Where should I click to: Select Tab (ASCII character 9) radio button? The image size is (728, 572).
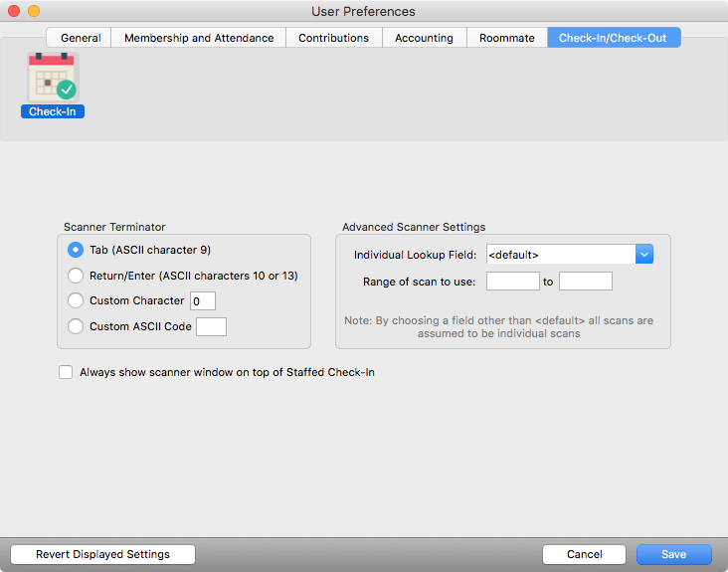click(x=75, y=250)
